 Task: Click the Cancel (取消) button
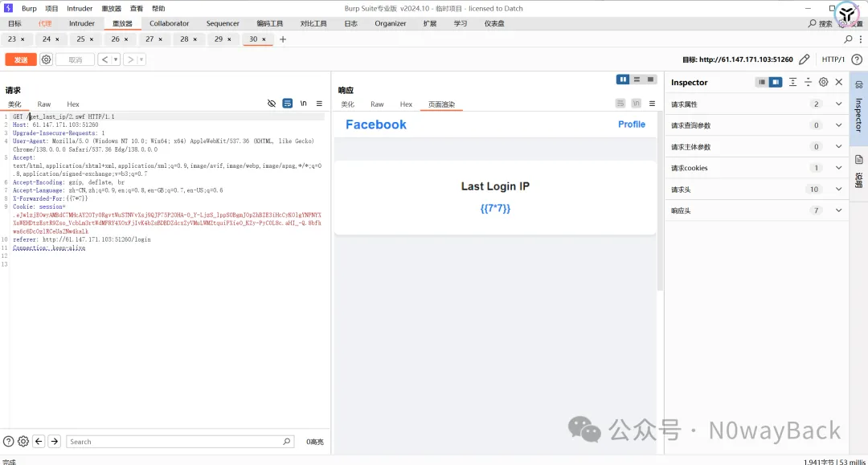pos(76,59)
